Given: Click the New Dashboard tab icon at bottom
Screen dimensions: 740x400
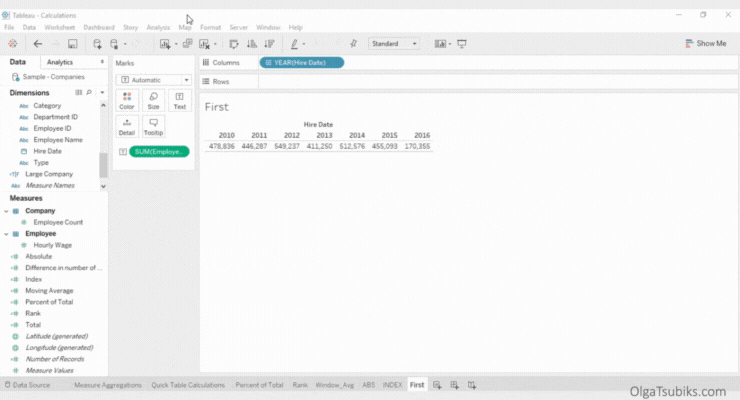Looking at the screenshot, I should pyautogui.click(x=454, y=385).
